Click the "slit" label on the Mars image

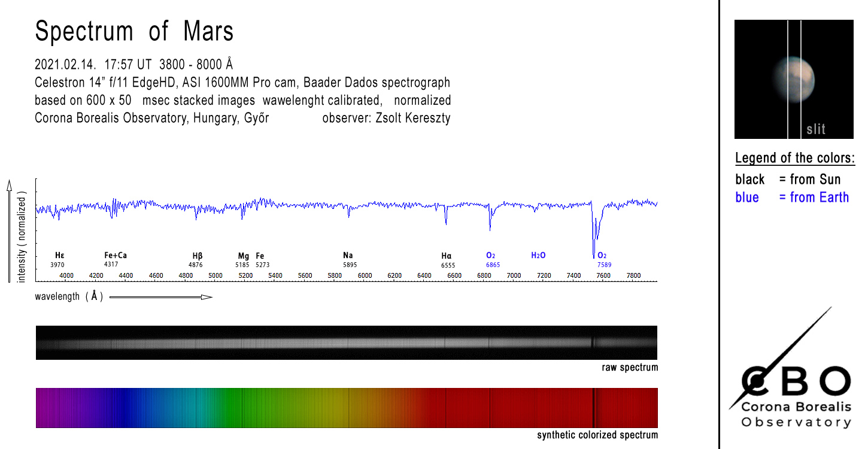[816, 129]
